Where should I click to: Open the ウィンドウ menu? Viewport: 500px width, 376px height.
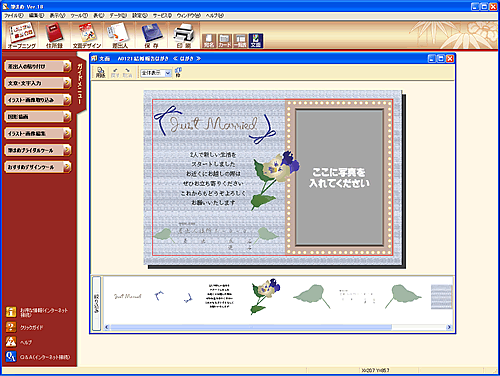[x=189, y=15]
